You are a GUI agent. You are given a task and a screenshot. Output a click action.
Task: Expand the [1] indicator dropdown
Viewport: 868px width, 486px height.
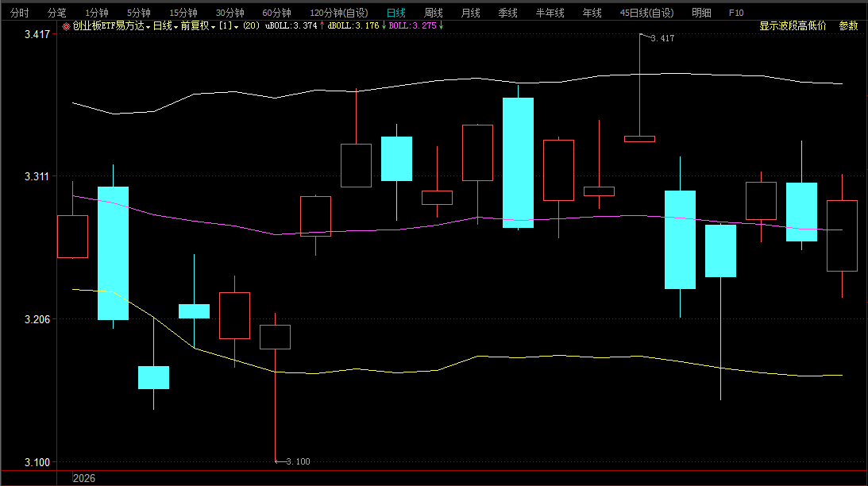tap(230, 26)
